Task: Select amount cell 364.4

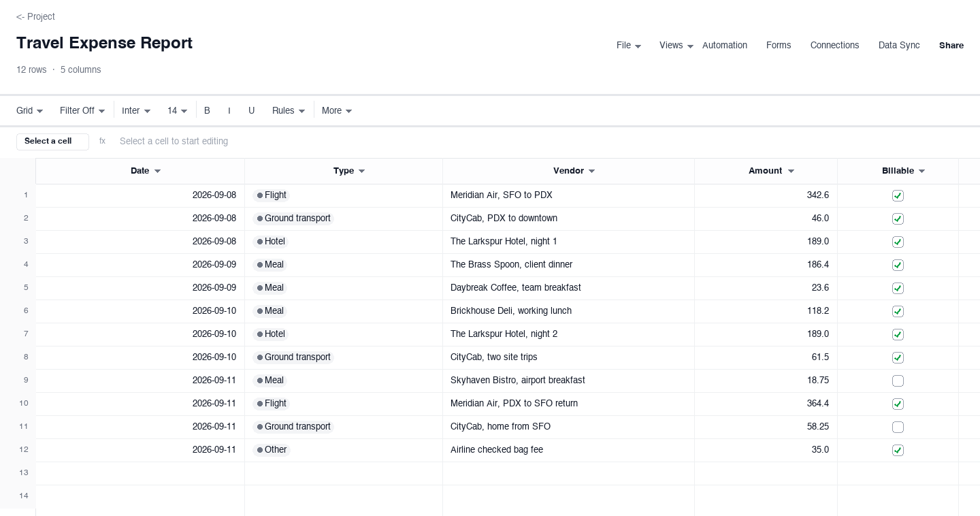Action: tap(766, 404)
